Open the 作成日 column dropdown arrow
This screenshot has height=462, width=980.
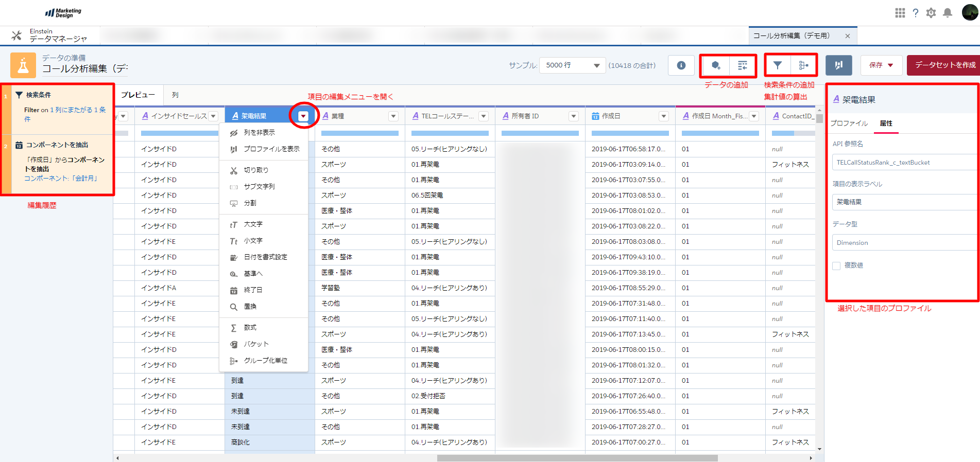664,116
